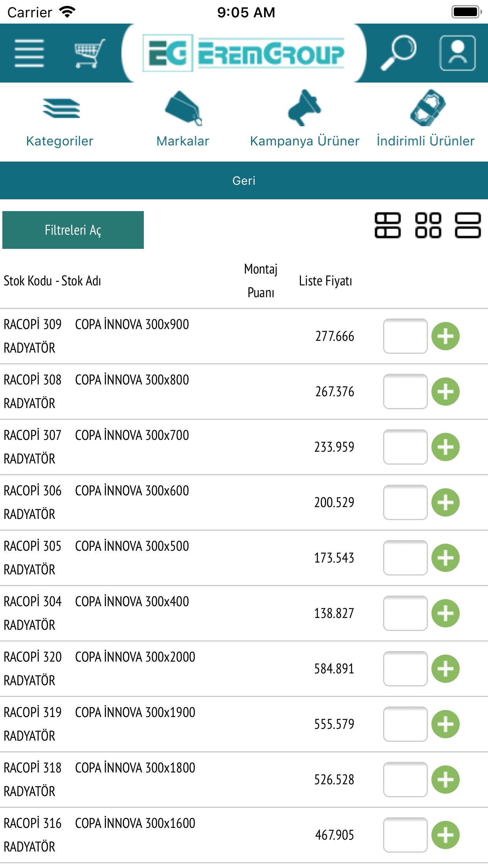Click the 584.891 list price

click(x=334, y=669)
